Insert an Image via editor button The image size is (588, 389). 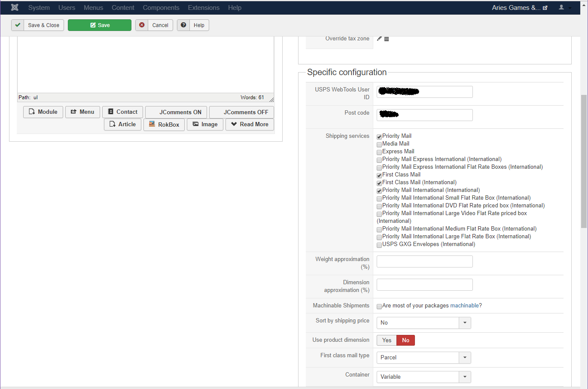(x=205, y=125)
